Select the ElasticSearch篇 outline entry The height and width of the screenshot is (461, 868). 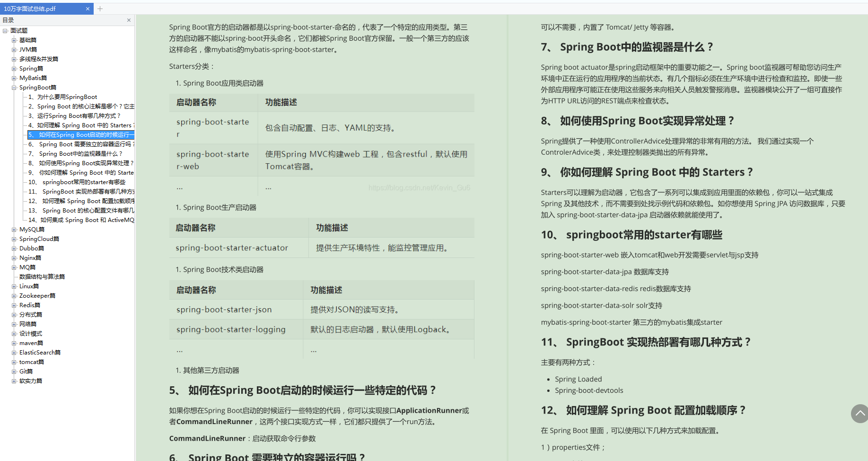point(40,353)
